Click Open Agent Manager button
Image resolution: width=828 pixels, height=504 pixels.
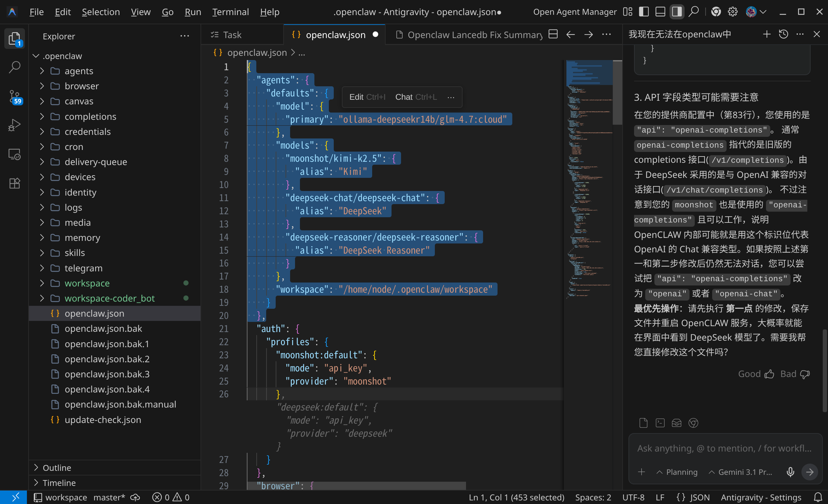coord(575,12)
